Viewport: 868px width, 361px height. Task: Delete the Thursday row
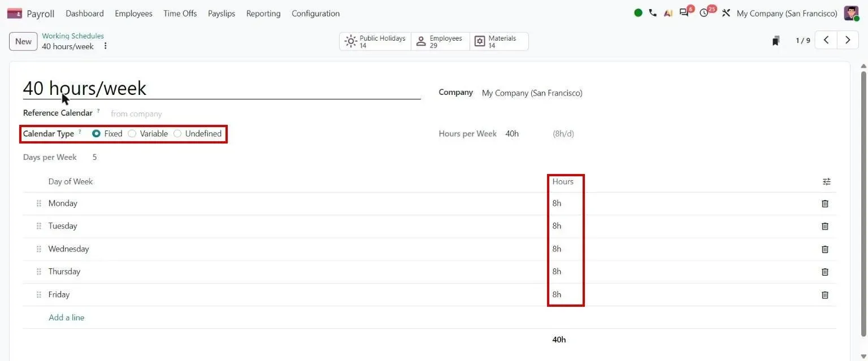tap(825, 272)
